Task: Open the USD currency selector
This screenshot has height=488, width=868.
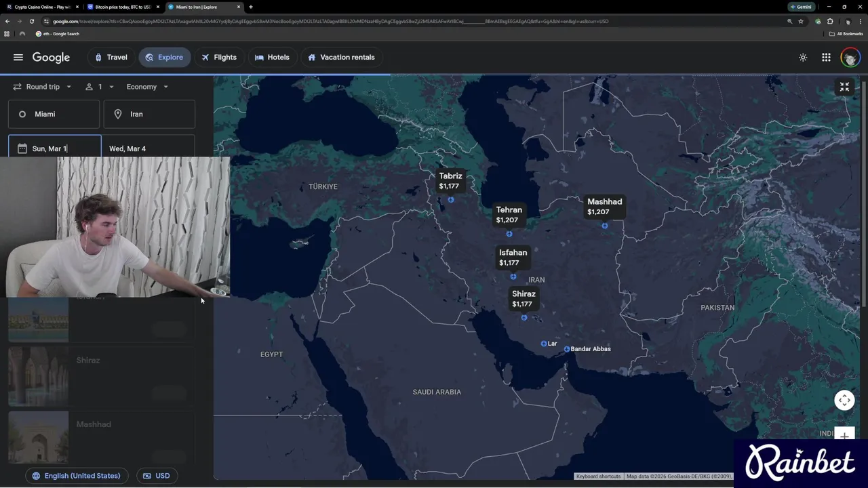Action: coord(157,476)
